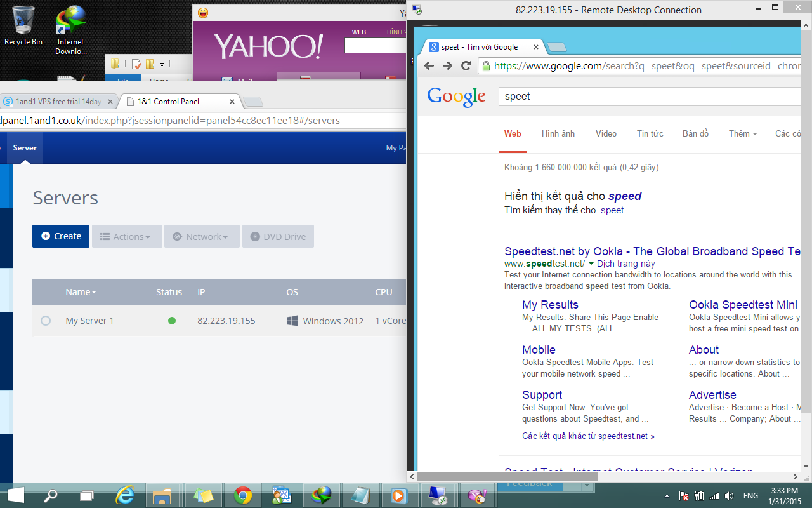Viewport: 812px width, 508px height.
Task: Open Internet Download Manager desktop shortcut
Action: point(70,30)
